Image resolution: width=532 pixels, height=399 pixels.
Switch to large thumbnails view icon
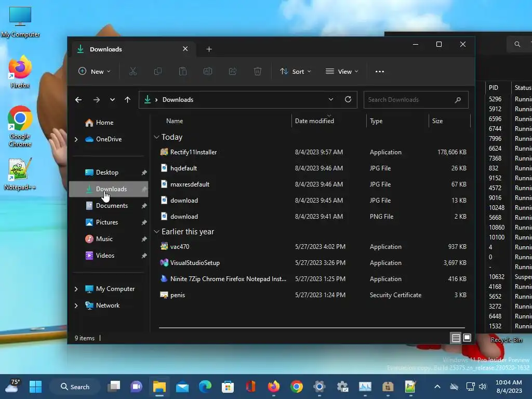(467, 338)
